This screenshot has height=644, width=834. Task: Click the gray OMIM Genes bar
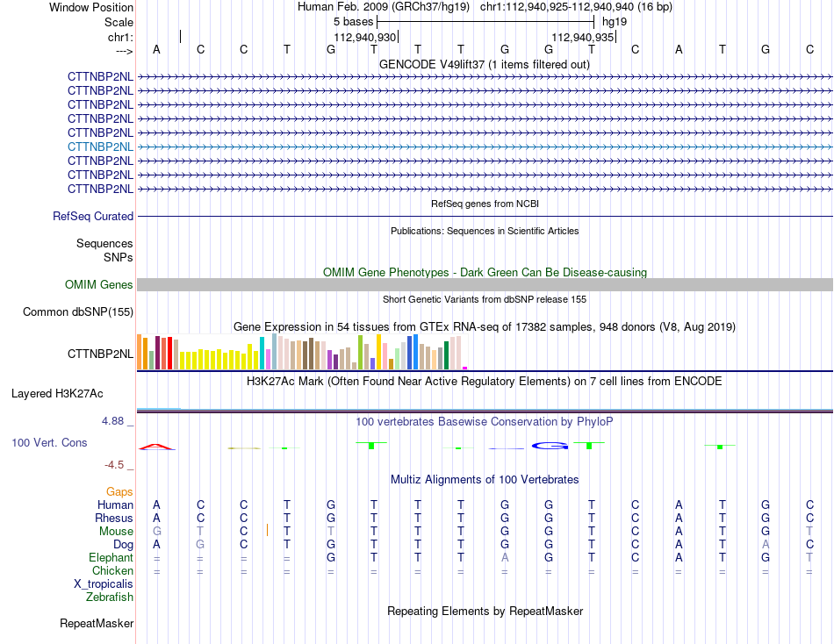pos(485,284)
